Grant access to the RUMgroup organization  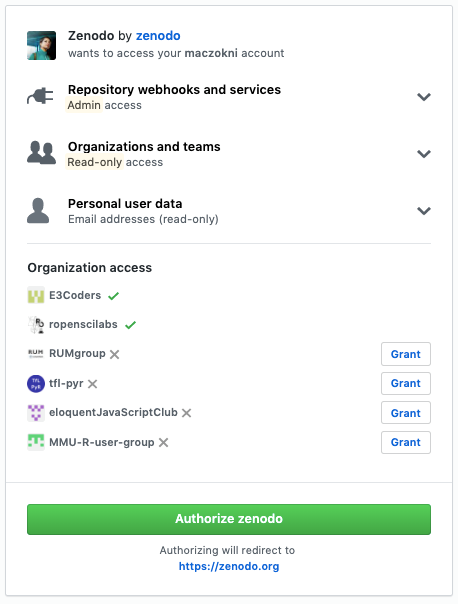(x=406, y=354)
